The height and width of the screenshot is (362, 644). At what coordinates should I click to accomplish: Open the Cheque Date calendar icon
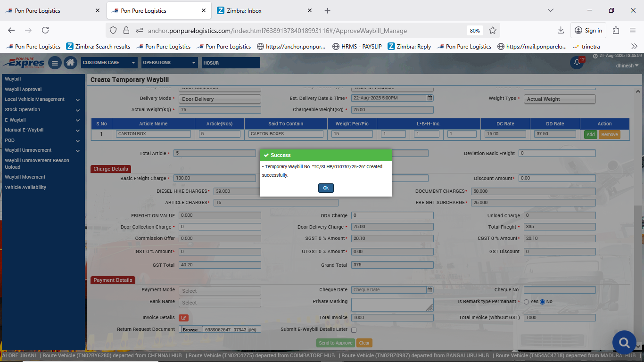[429, 290]
